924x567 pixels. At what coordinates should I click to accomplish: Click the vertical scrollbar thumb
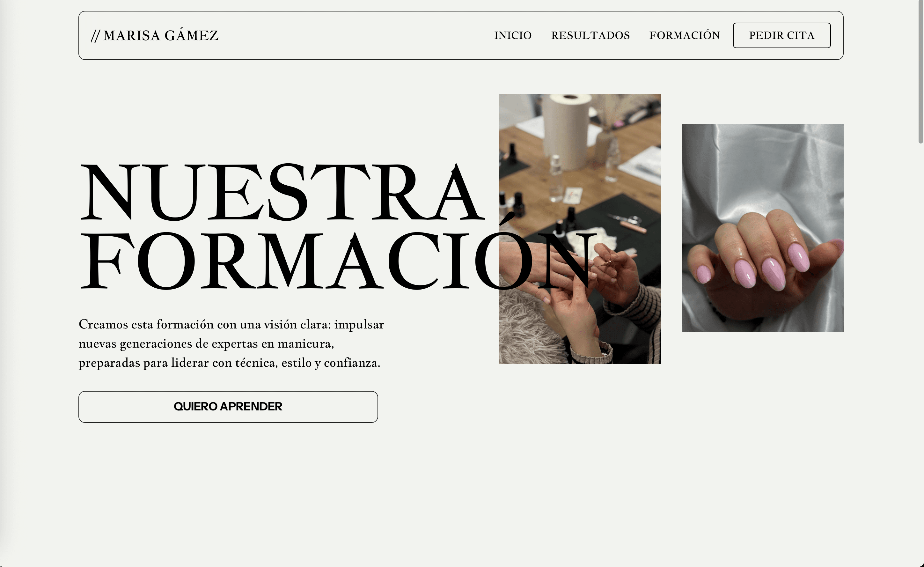click(920, 71)
